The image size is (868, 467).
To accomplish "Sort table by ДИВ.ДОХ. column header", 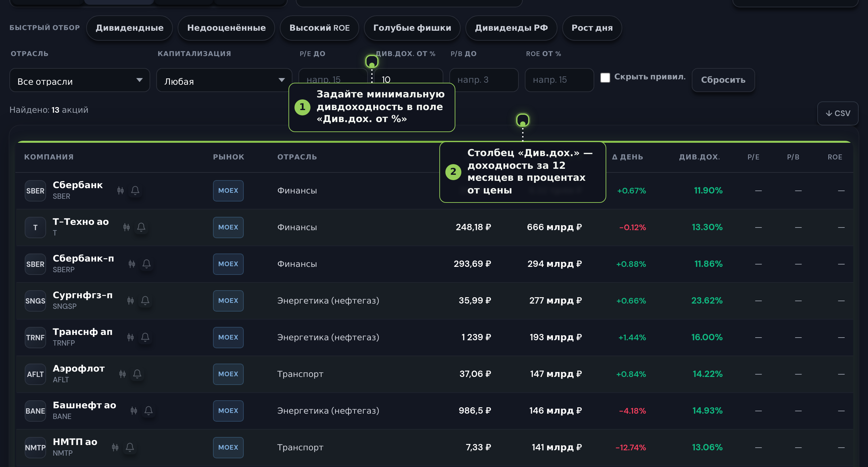I will point(699,157).
